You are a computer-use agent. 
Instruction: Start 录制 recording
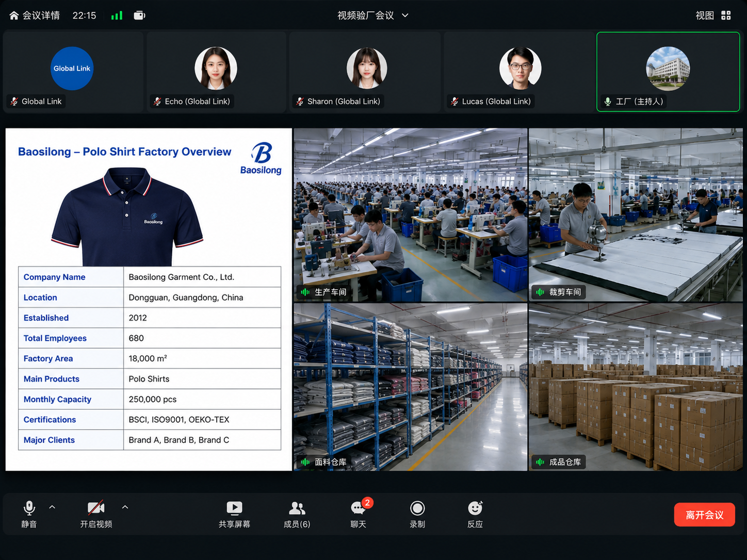[417, 514]
